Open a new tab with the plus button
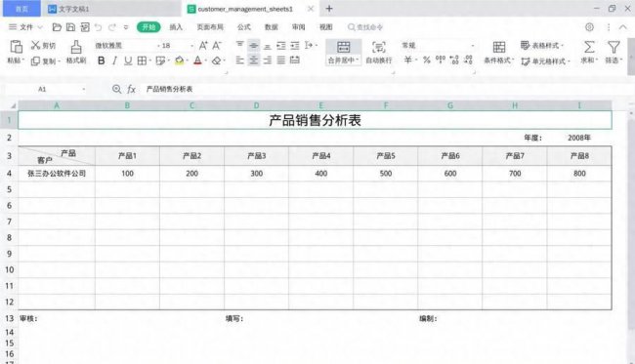 [x=329, y=9]
